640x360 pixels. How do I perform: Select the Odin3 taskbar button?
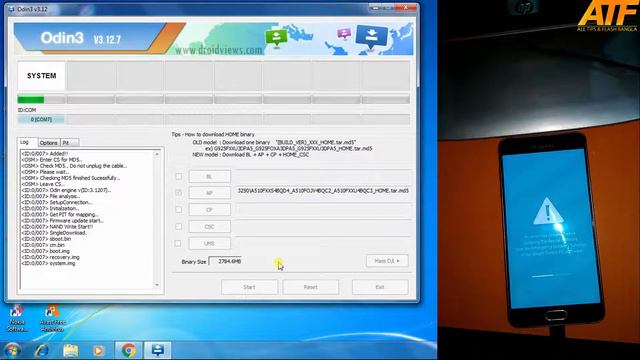click(x=158, y=350)
